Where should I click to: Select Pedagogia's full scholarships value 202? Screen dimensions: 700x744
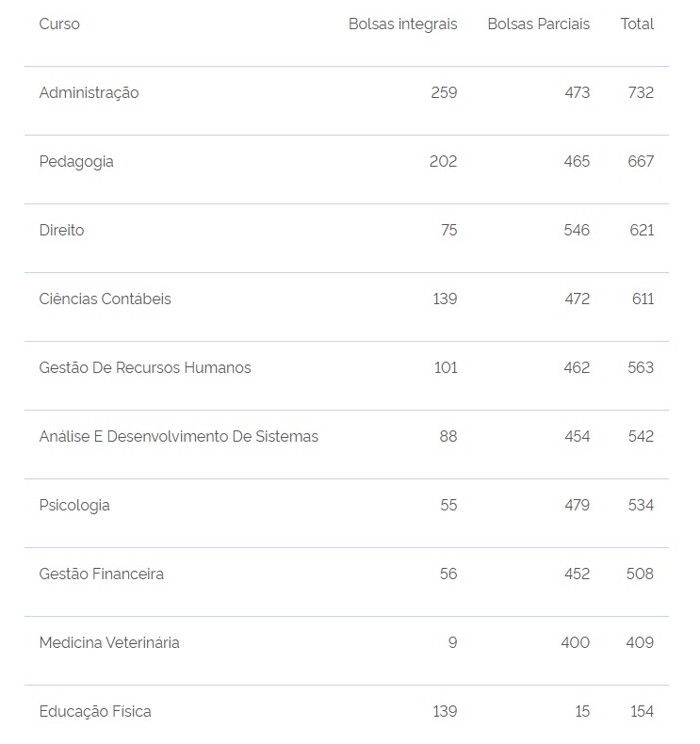[x=443, y=162]
